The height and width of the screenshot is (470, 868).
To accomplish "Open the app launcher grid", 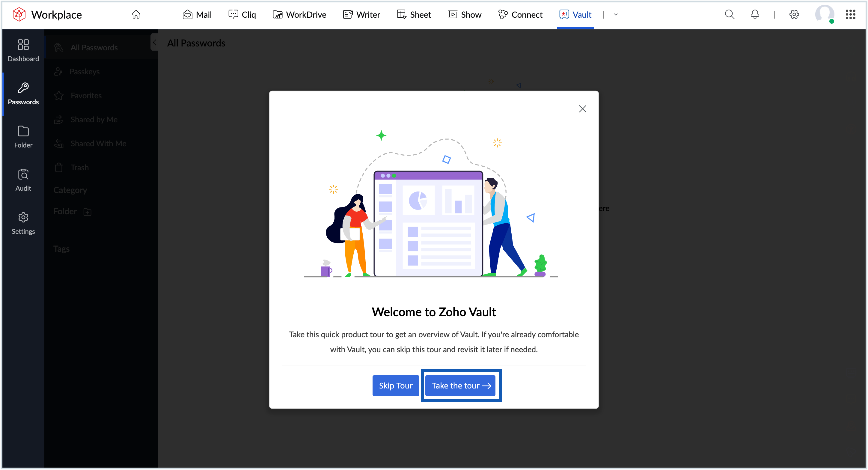I will point(851,14).
